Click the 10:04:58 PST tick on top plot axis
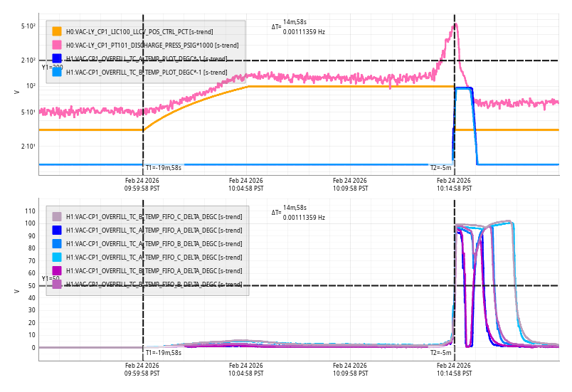572x392 pixels. coord(246,185)
